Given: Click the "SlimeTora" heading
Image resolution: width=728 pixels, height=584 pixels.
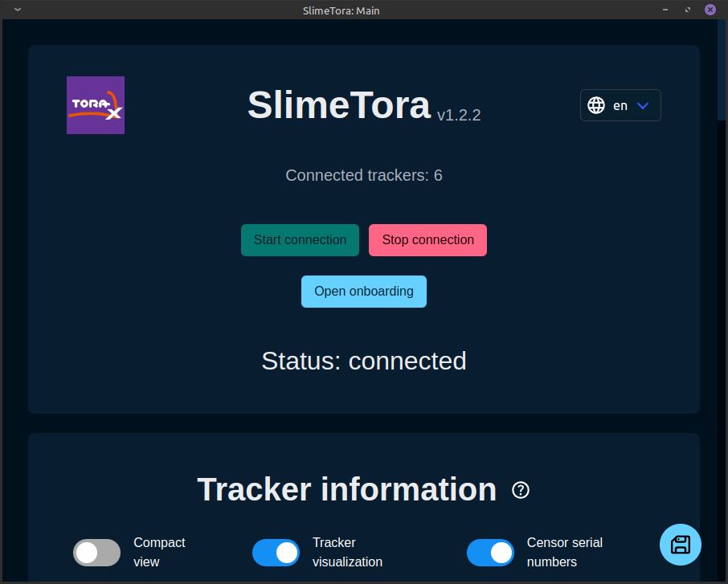Looking at the screenshot, I should [x=339, y=105].
